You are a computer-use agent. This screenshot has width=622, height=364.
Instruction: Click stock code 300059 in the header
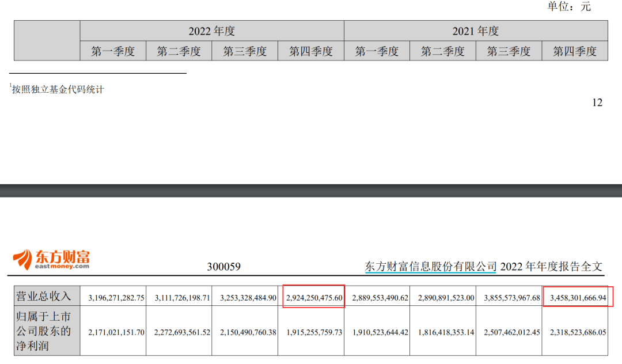[x=223, y=267]
